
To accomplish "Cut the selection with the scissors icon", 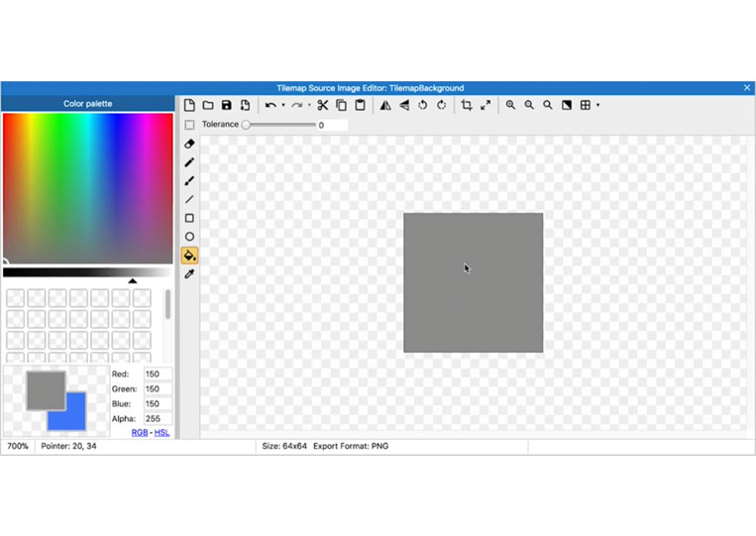I will point(323,105).
